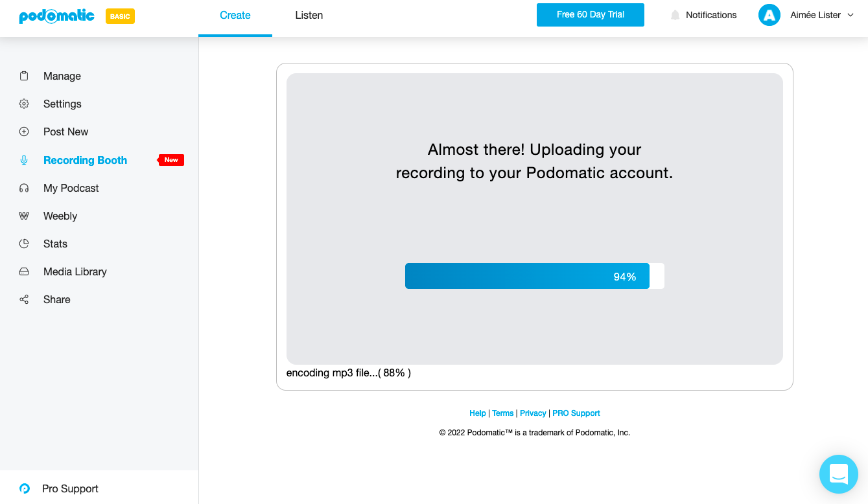Open Settings in the sidebar

[62, 104]
